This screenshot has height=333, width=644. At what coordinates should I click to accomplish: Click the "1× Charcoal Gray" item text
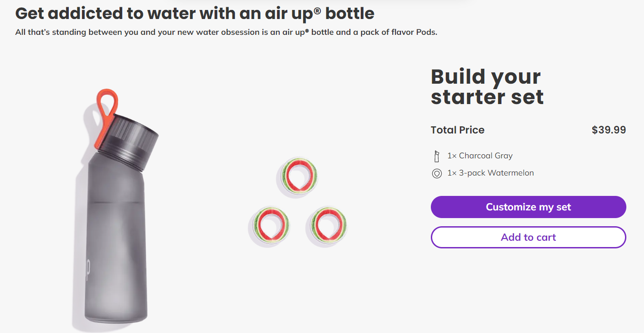480,156
